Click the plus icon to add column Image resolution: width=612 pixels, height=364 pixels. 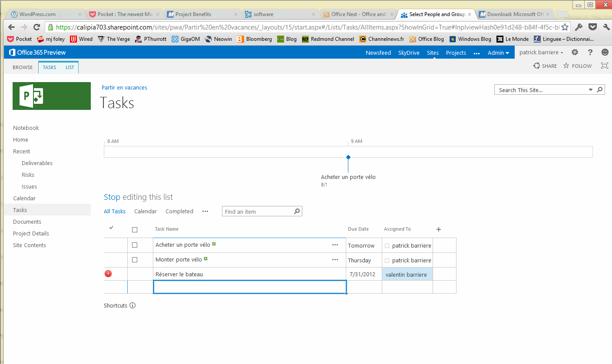click(x=438, y=229)
